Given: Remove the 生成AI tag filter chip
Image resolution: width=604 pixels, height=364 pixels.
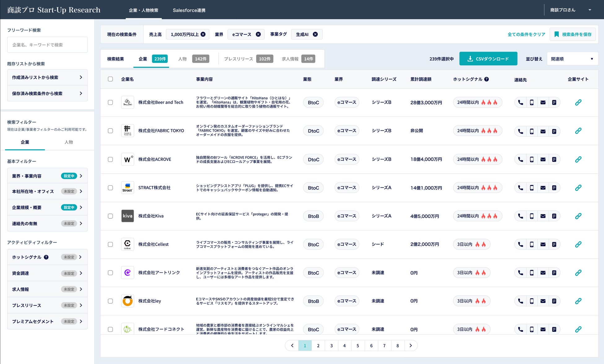Looking at the screenshot, I should point(315,34).
